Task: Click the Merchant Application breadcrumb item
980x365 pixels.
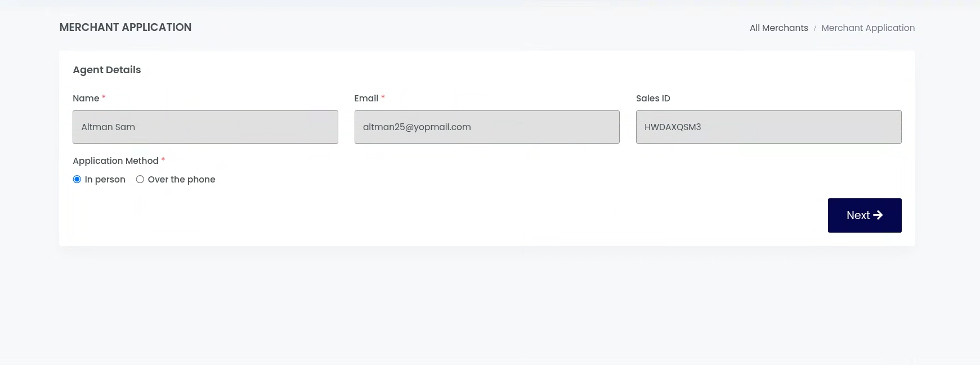Action: click(x=867, y=28)
